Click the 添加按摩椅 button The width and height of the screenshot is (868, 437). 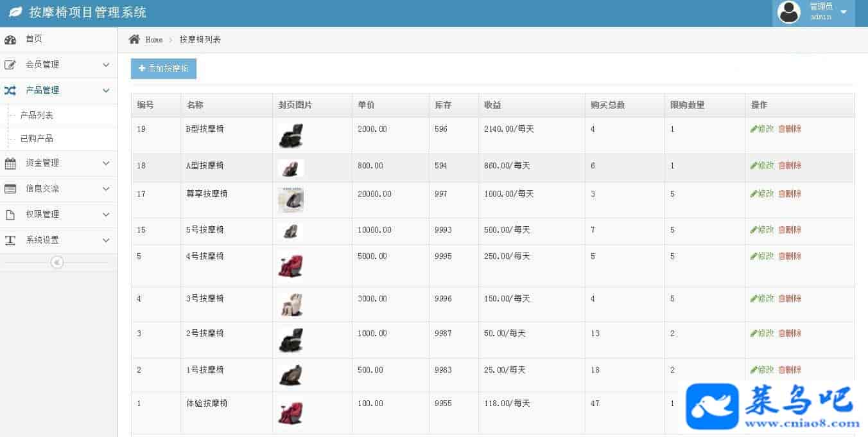164,69
